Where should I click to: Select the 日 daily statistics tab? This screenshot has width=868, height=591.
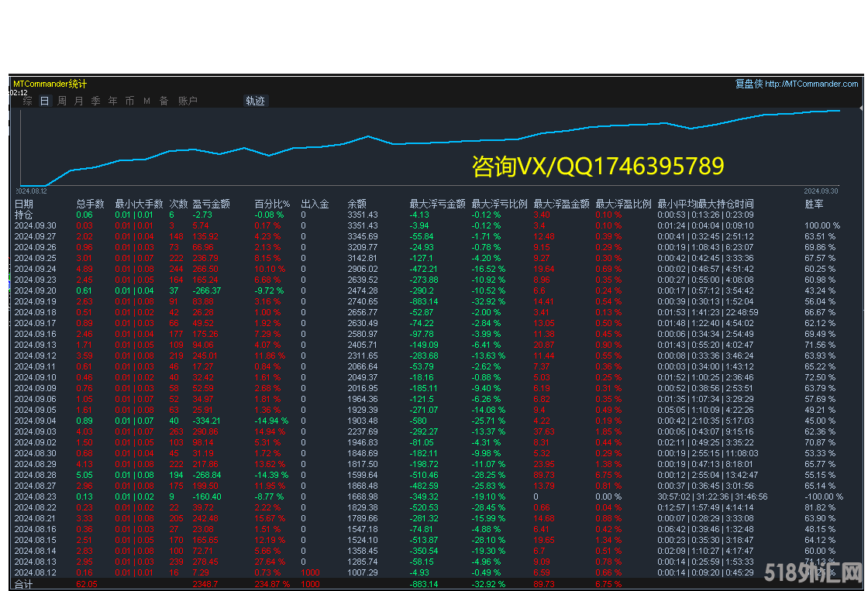click(x=44, y=101)
